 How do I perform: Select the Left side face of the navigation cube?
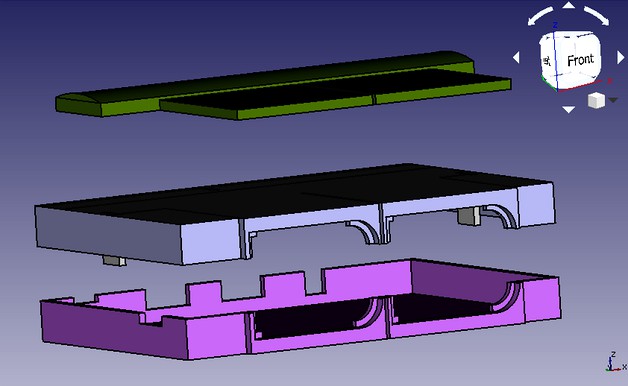coord(547,60)
